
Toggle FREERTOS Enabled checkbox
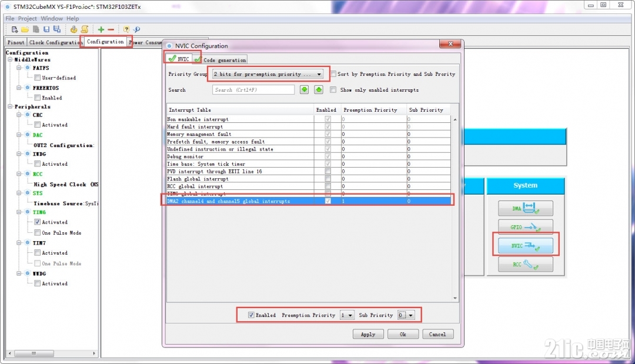37,98
